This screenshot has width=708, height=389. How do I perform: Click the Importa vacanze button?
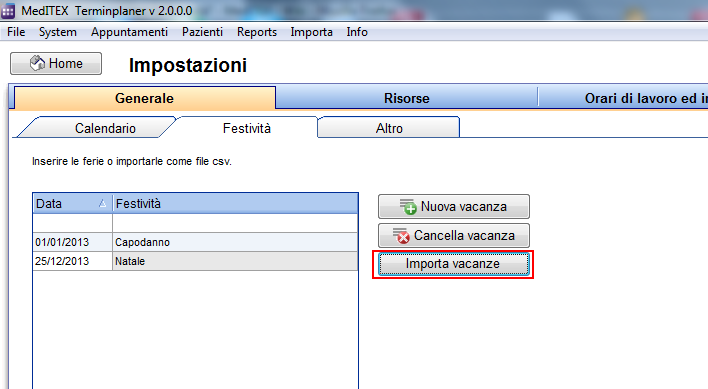tap(453, 264)
